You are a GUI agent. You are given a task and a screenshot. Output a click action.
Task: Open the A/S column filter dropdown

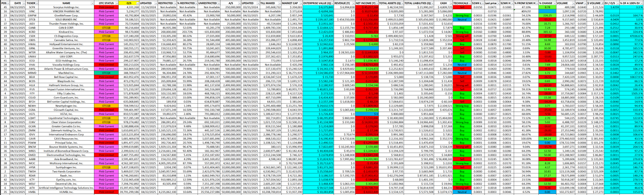pos(239,3)
